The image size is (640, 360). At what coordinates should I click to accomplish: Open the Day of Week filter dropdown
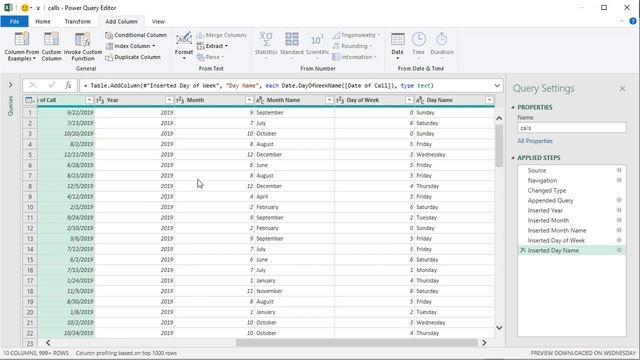409,100
